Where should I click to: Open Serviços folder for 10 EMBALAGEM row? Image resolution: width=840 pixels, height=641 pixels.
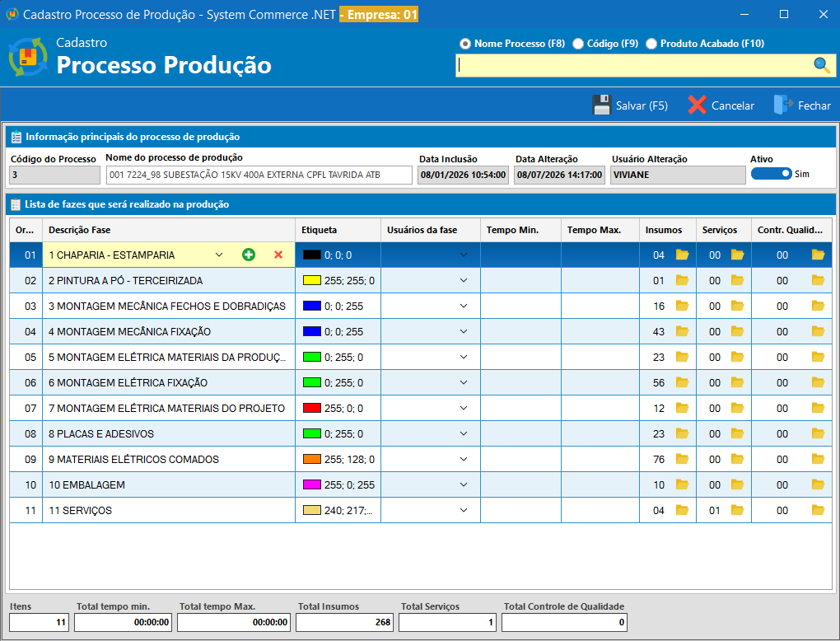click(738, 484)
